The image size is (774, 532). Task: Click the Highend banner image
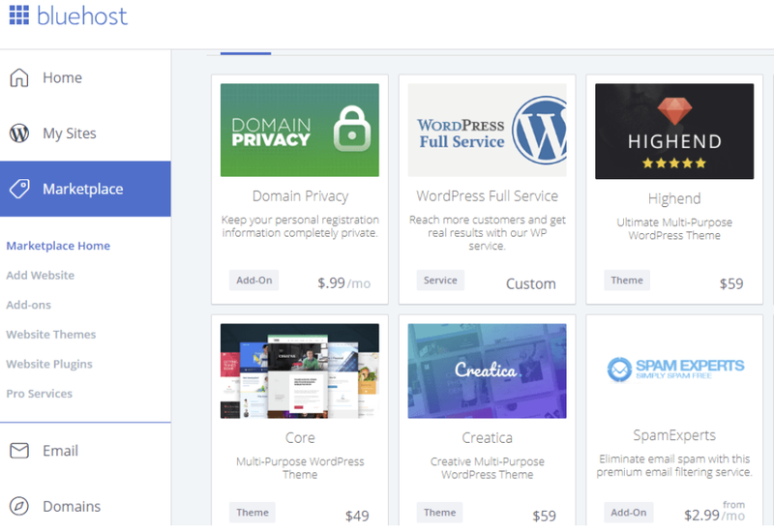(674, 132)
